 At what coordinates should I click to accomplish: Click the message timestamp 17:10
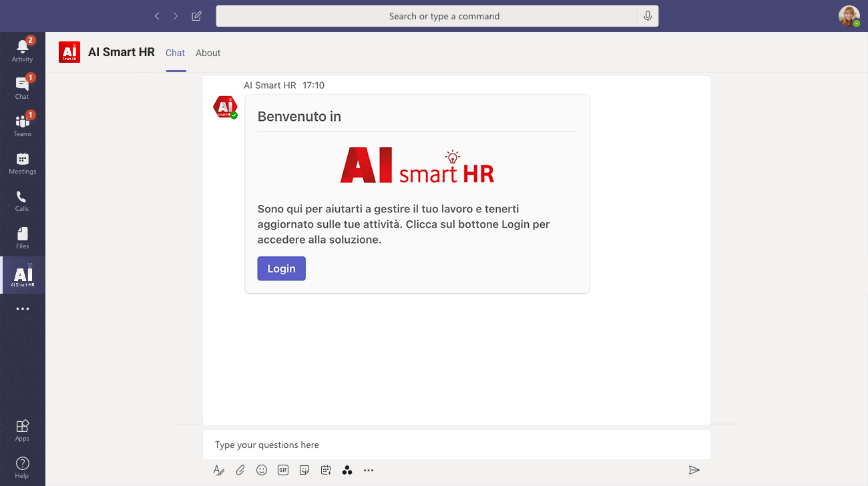(x=313, y=85)
